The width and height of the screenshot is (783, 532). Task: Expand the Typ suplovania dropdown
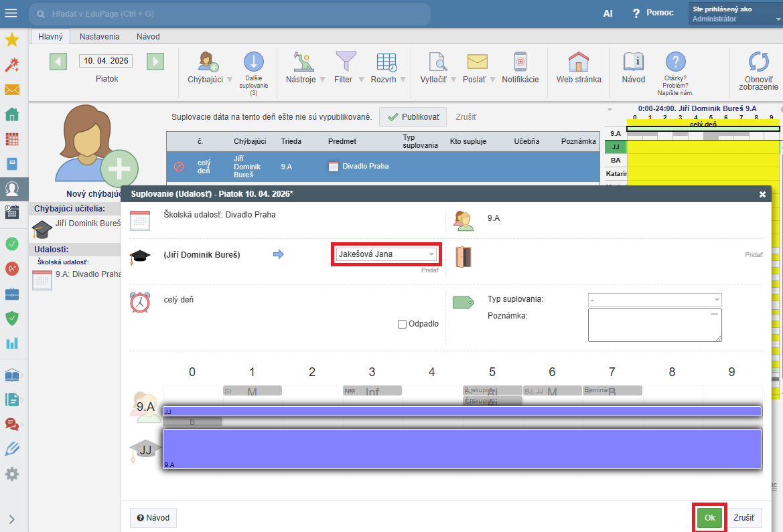pos(654,300)
